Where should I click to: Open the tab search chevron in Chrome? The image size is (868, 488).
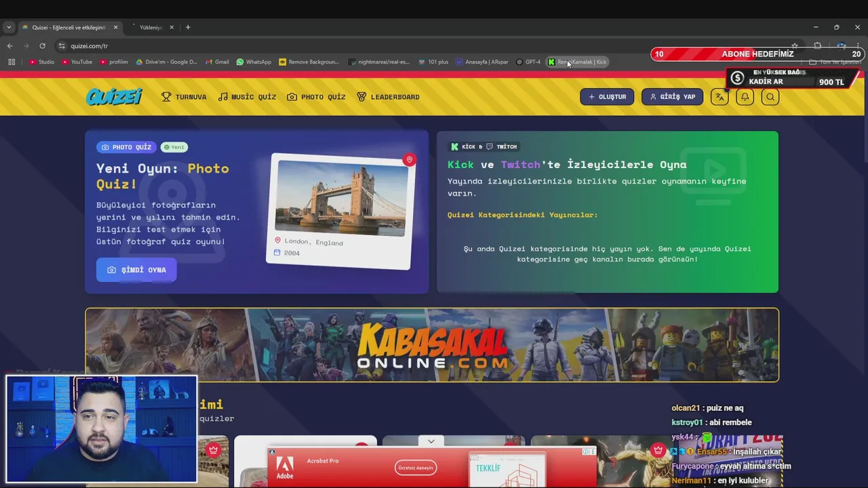pos(9,27)
